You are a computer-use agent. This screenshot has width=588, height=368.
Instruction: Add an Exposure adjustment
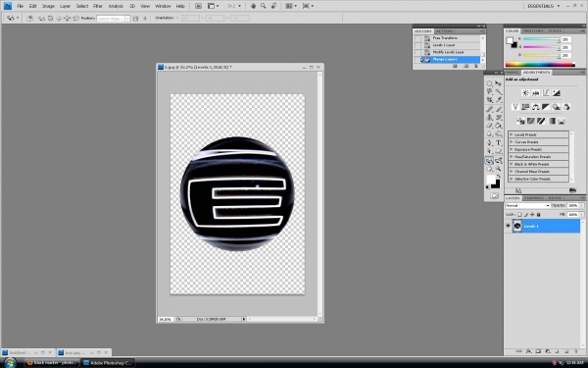pos(556,93)
